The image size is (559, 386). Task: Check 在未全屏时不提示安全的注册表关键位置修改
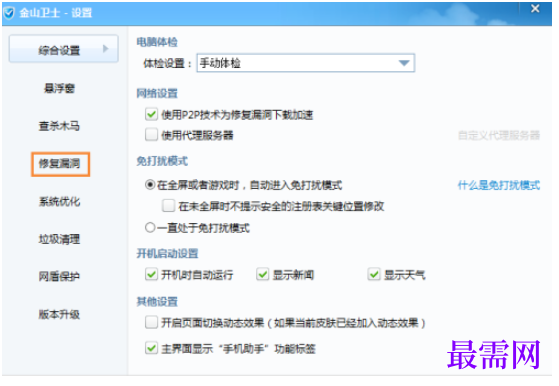pos(168,206)
